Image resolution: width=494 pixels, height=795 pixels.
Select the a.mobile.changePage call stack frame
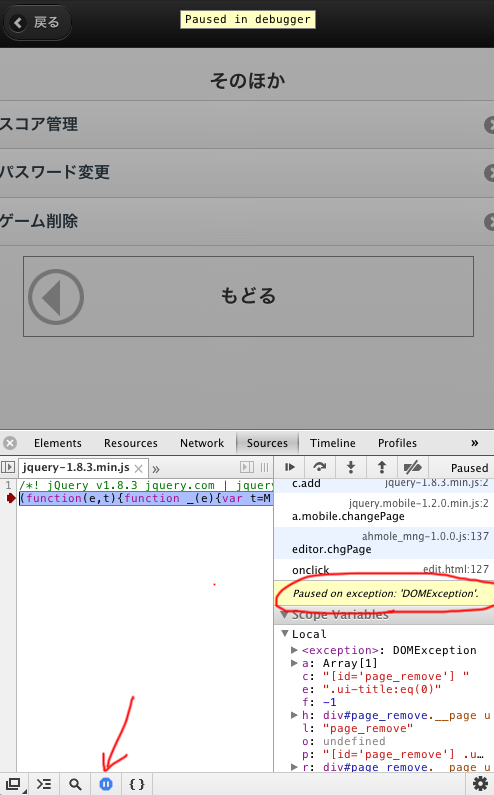[x=384, y=510]
